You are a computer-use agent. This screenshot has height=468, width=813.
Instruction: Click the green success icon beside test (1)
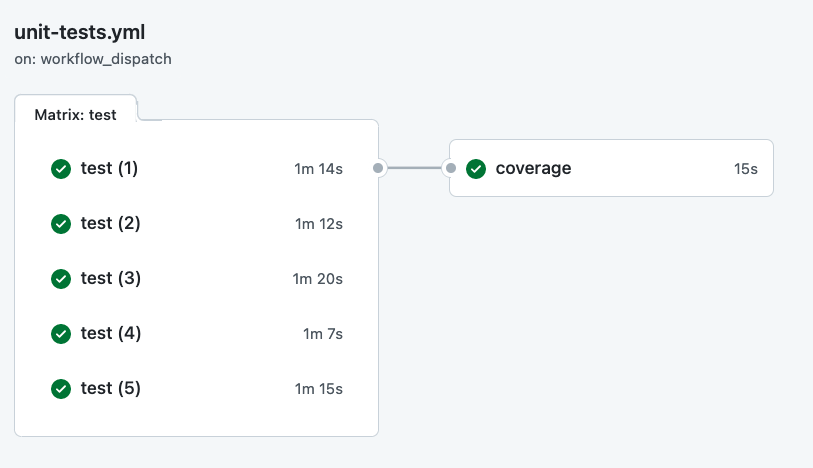61,169
